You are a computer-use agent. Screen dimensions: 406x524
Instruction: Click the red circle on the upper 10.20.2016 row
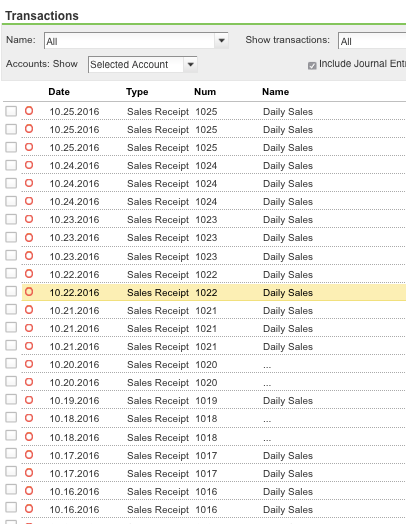click(29, 364)
